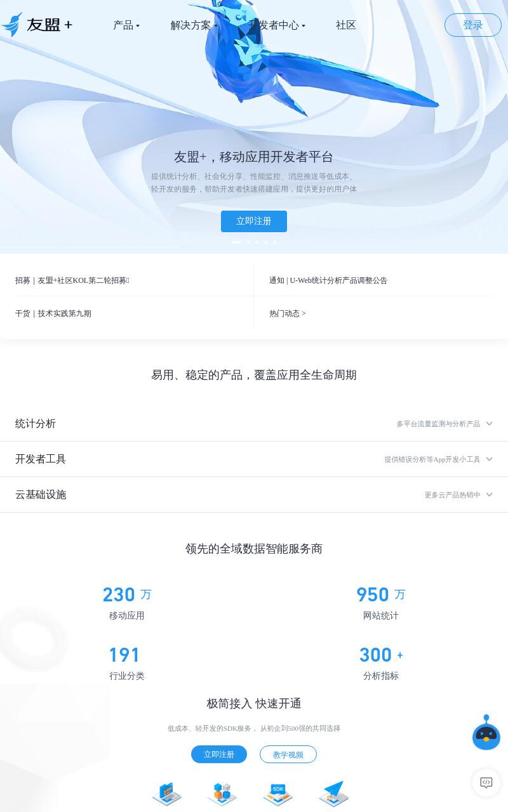Open the 解决方案 dropdown menu
The image size is (508, 812).
[194, 25]
